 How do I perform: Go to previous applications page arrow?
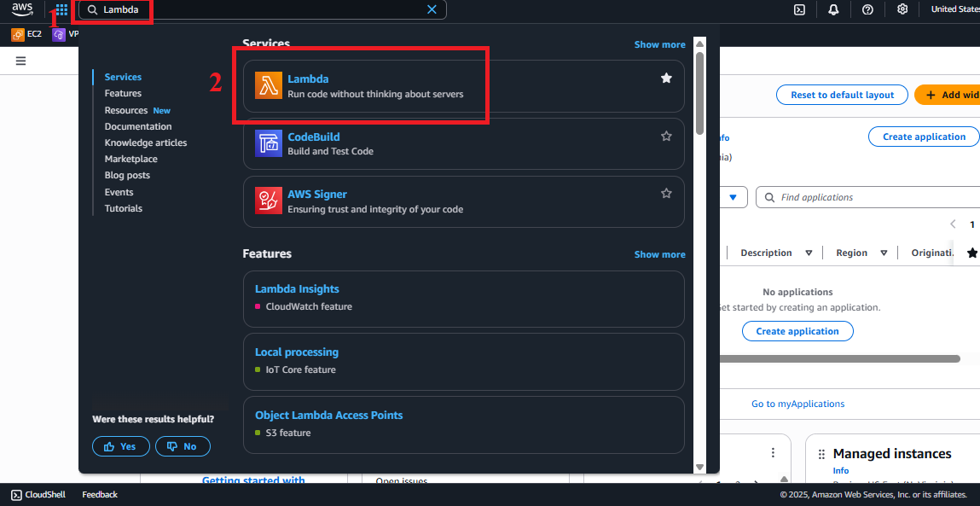pos(953,224)
